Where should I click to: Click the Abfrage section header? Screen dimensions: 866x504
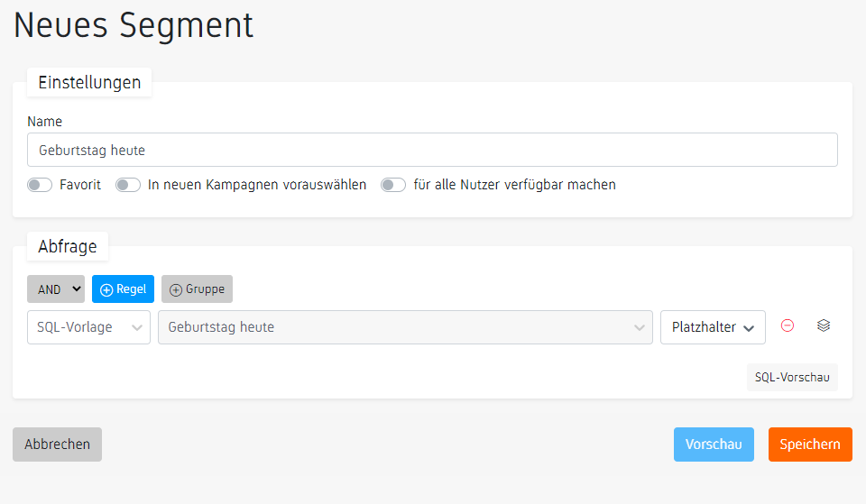click(x=68, y=246)
